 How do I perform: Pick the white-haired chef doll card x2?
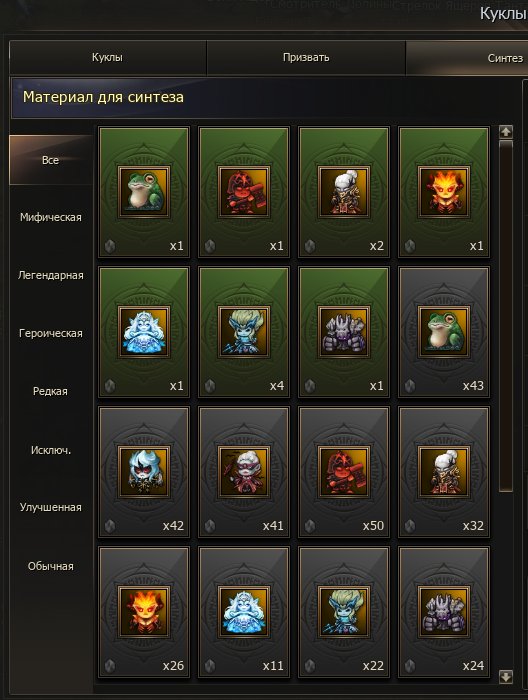344,192
